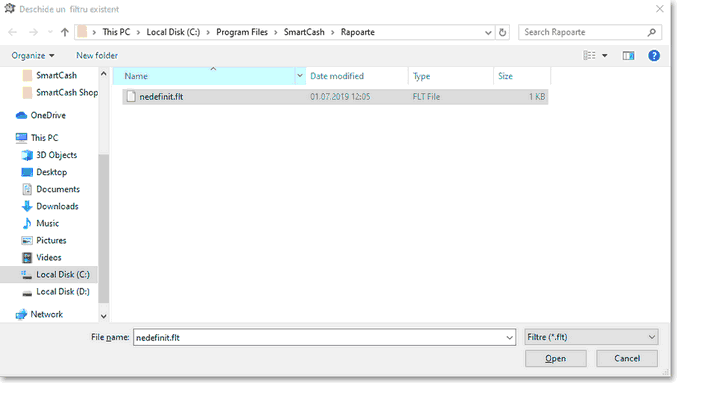
Task: Open the Name column filter dropdown
Action: pyautogui.click(x=300, y=76)
